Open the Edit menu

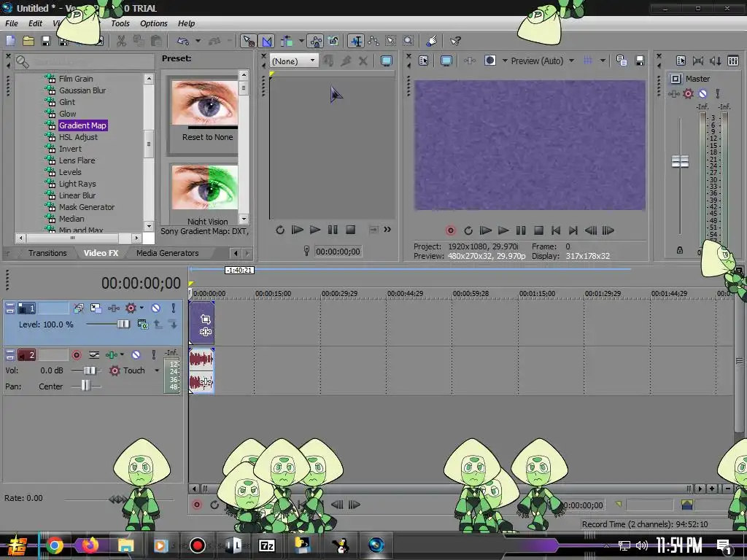(x=35, y=23)
